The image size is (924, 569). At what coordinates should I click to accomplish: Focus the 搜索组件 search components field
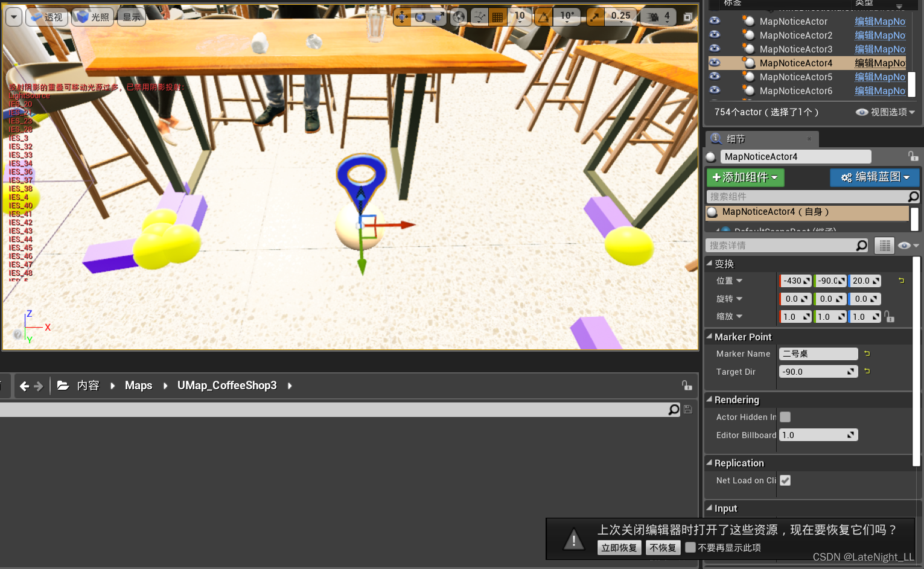click(x=806, y=197)
